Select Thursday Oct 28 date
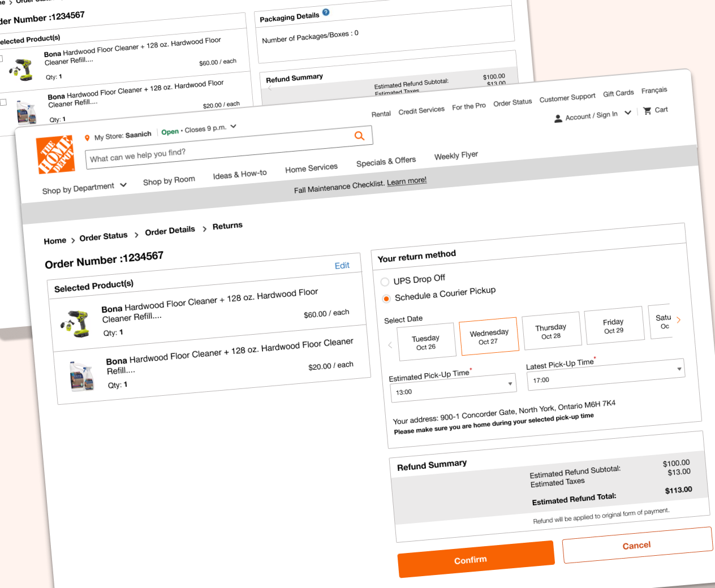Viewport: 715px width, 588px height. pyautogui.click(x=551, y=331)
